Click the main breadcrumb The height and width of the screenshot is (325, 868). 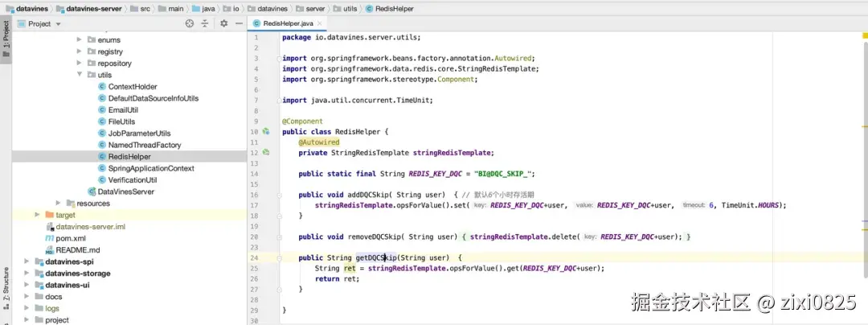click(172, 9)
